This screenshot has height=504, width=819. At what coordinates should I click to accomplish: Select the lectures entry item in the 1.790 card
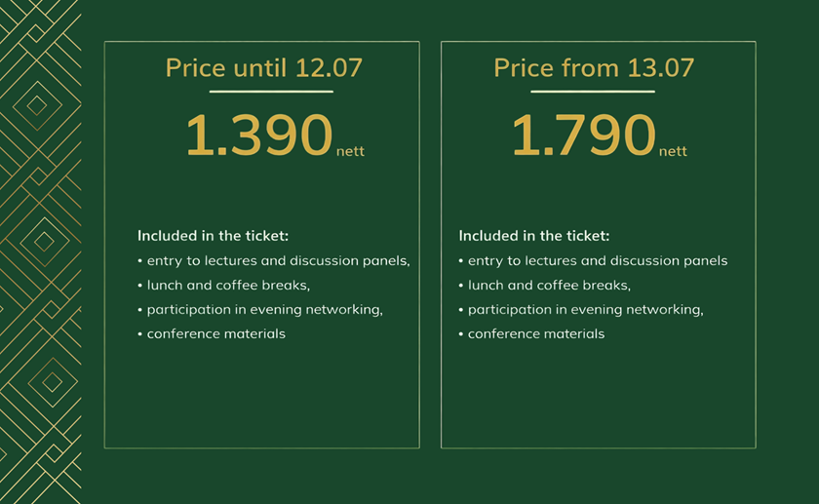[597, 261]
